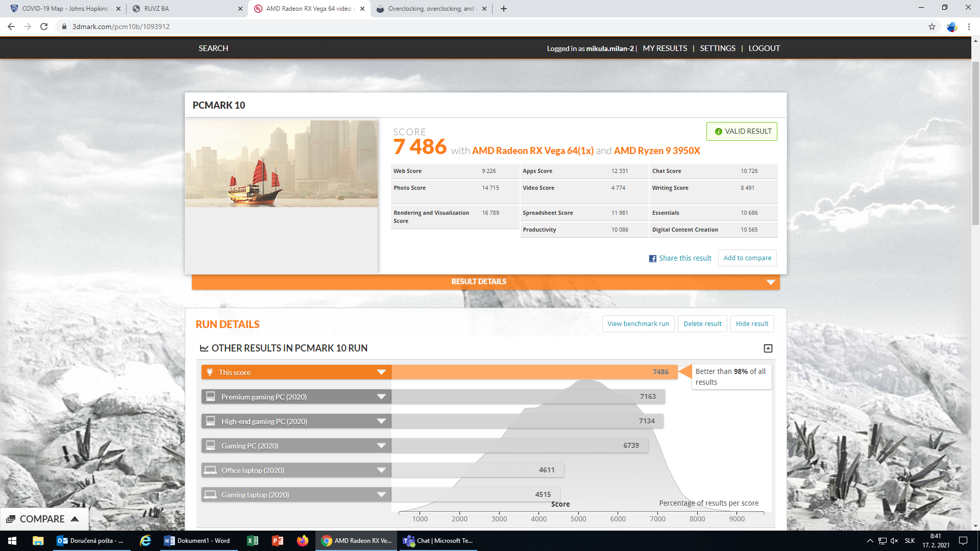Expand the RESULT DETAILS bar
This screenshot has height=551, width=980.
pos(485,282)
